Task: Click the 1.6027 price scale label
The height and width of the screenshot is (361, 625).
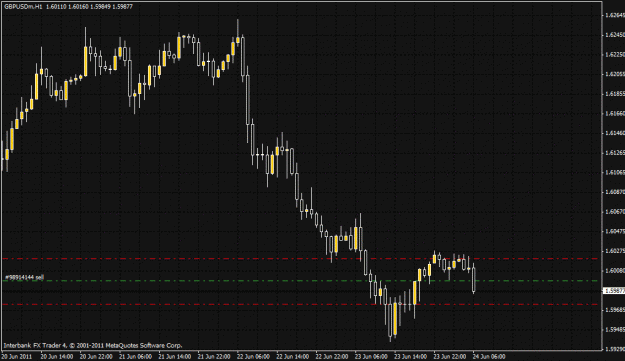Action: (615, 251)
